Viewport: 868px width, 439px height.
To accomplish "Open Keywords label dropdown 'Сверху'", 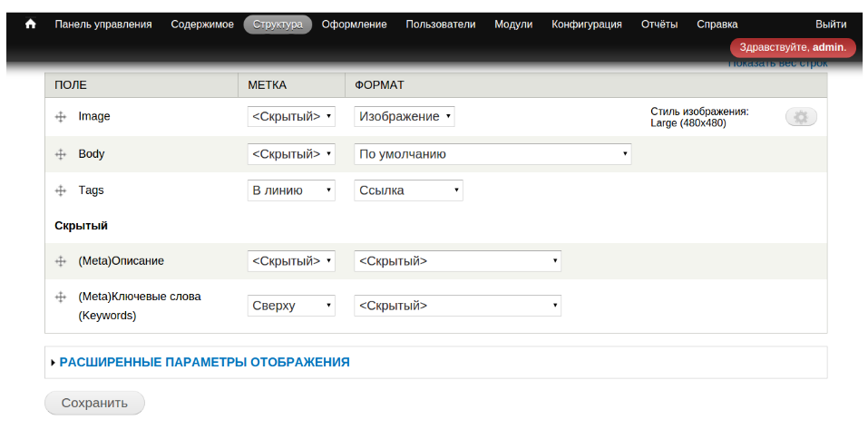I will coord(291,306).
